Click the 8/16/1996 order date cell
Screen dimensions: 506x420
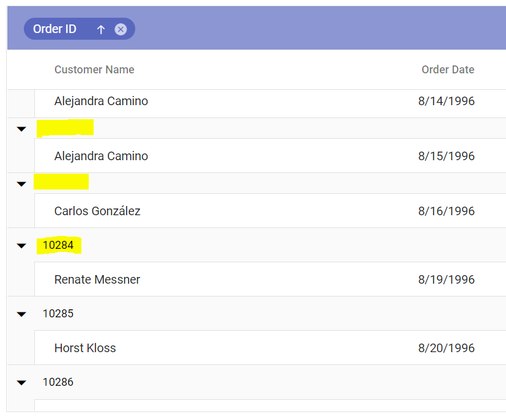tap(446, 212)
